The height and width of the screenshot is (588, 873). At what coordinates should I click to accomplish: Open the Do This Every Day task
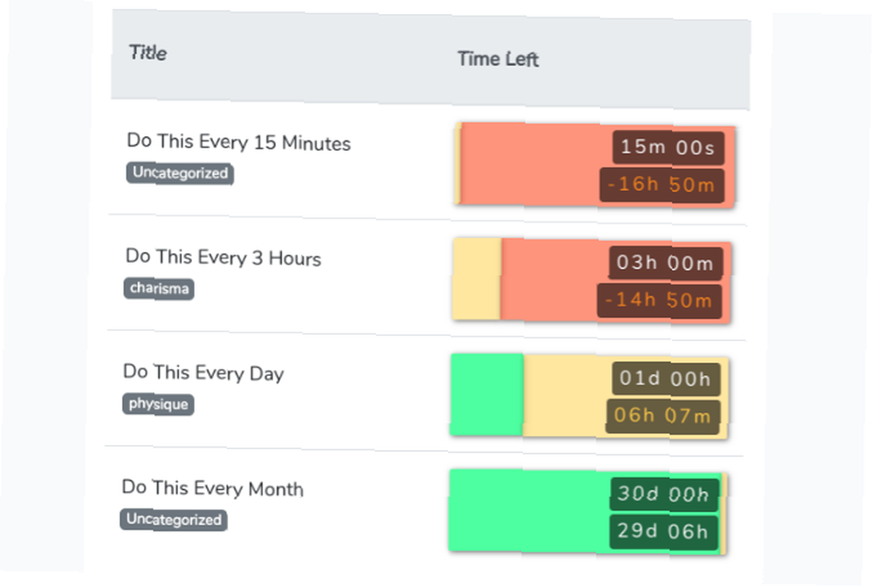pyautogui.click(x=203, y=373)
